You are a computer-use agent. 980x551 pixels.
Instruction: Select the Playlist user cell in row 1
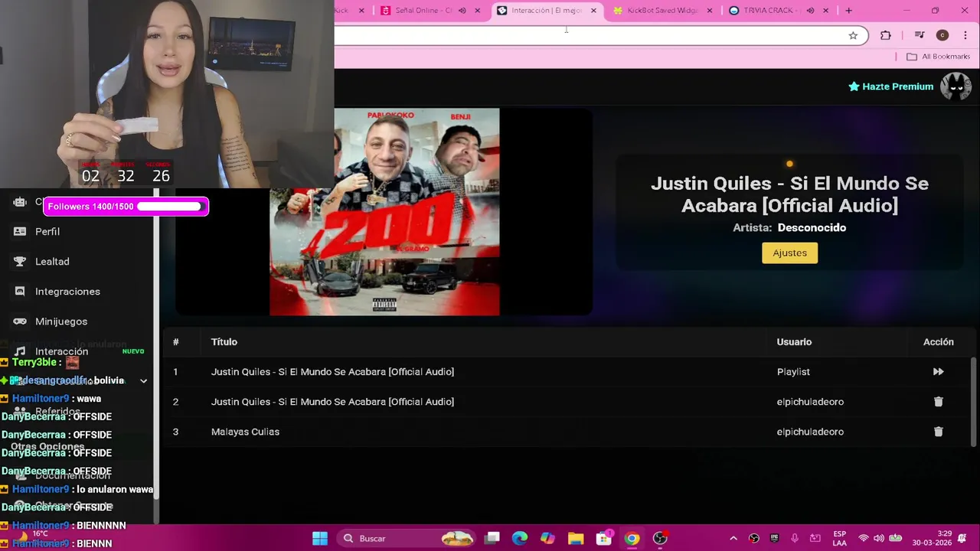[793, 372]
